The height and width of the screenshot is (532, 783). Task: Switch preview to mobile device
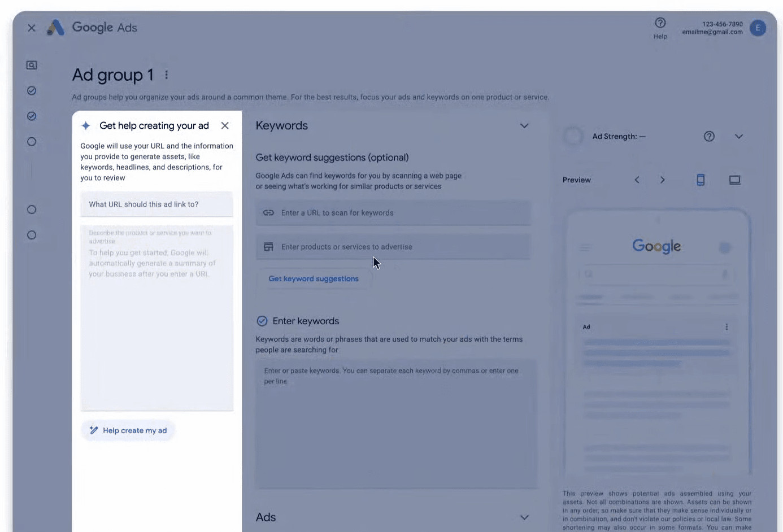(x=701, y=180)
